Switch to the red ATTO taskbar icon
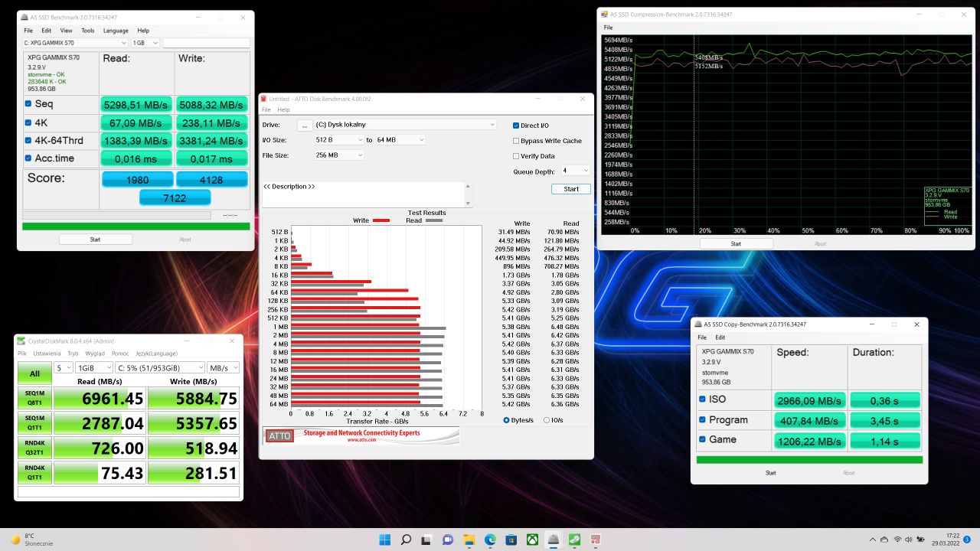Image resolution: width=980 pixels, height=551 pixels. [x=594, y=540]
